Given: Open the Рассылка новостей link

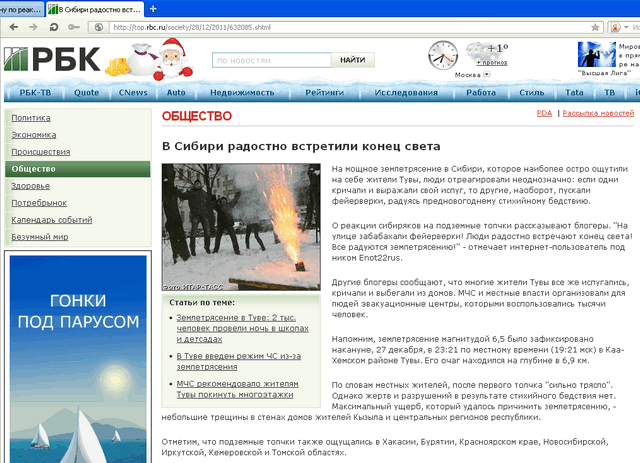Looking at the screenshot, I should coord(598,113).
